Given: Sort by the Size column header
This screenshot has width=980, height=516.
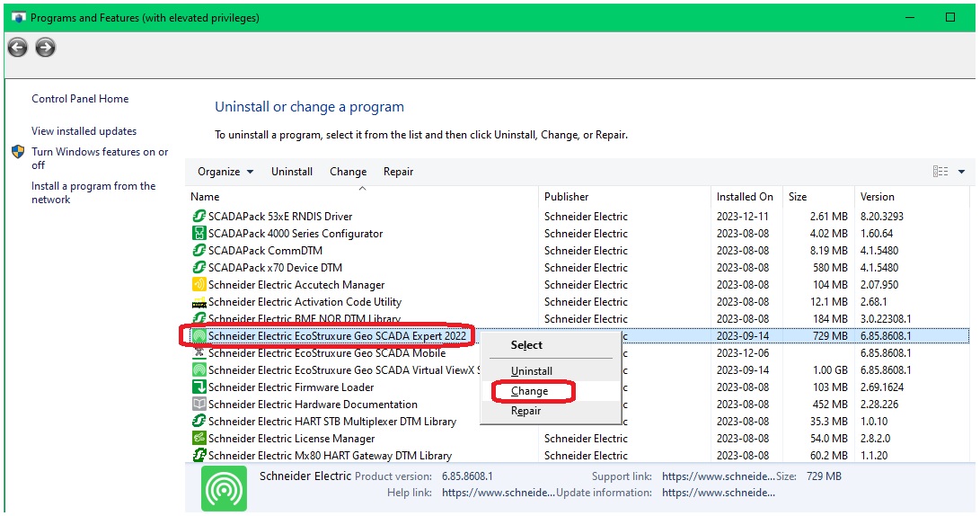Looking at the screenshot, I should pyautogui.click(x=798, y=197).
